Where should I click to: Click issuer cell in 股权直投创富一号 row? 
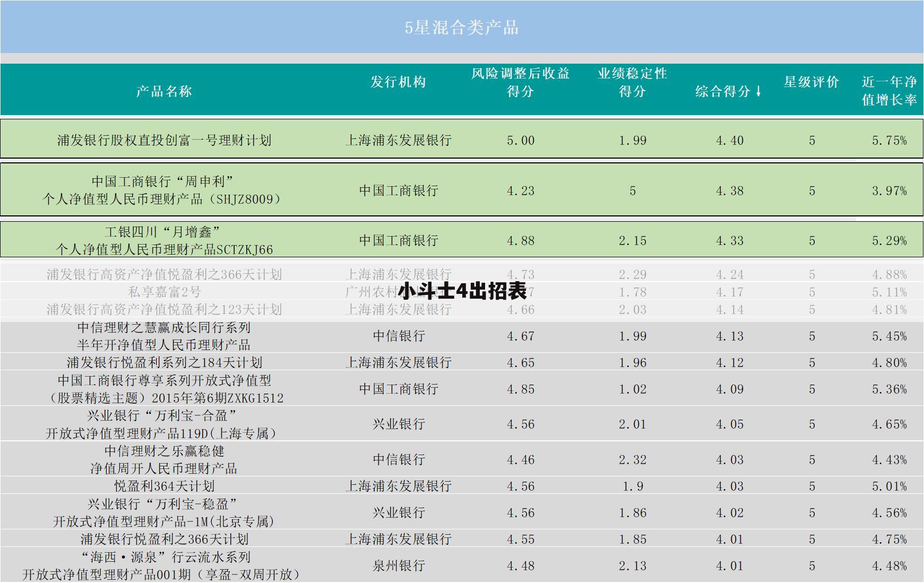click(398, 140)
